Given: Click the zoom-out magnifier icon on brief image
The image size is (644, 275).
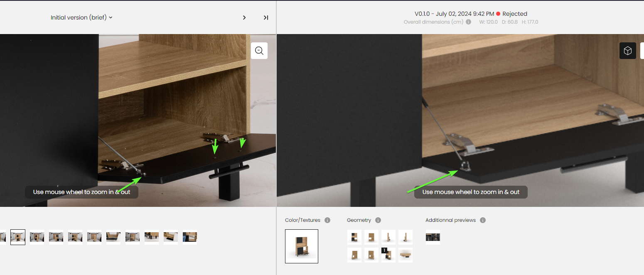Looking at the screenshot, I should point(259,51).
